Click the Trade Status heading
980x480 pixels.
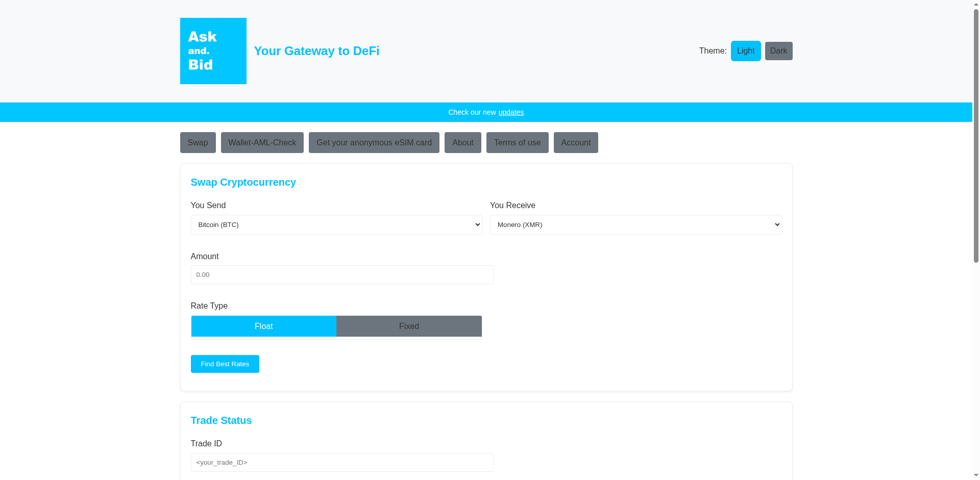[221, 420]
